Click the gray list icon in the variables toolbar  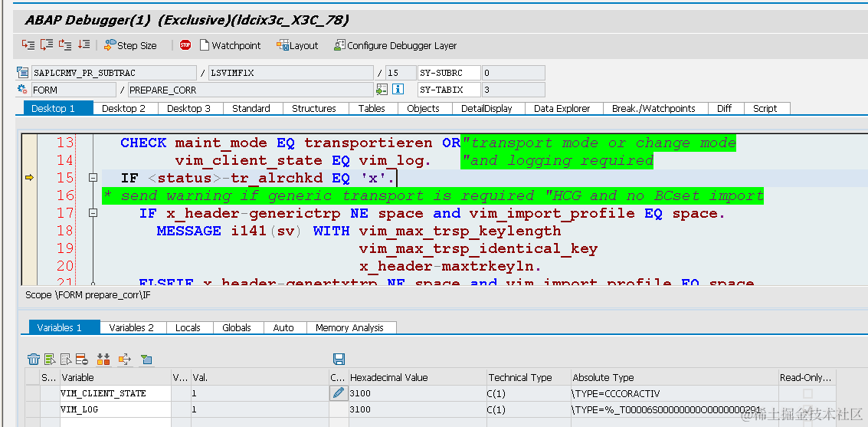(x=67, y=360)
